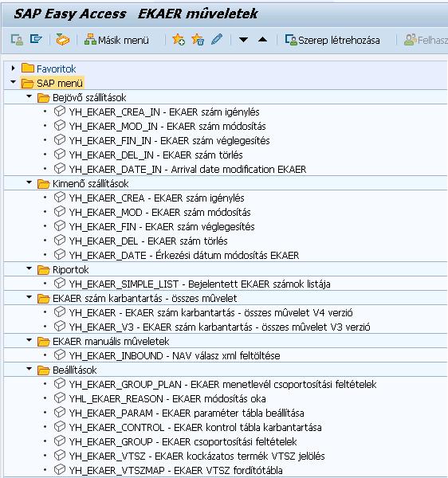Collapse the Beállítások folder
Image resolution: width=448 pixels, height=478 pixels.
[x=29, y=369]
